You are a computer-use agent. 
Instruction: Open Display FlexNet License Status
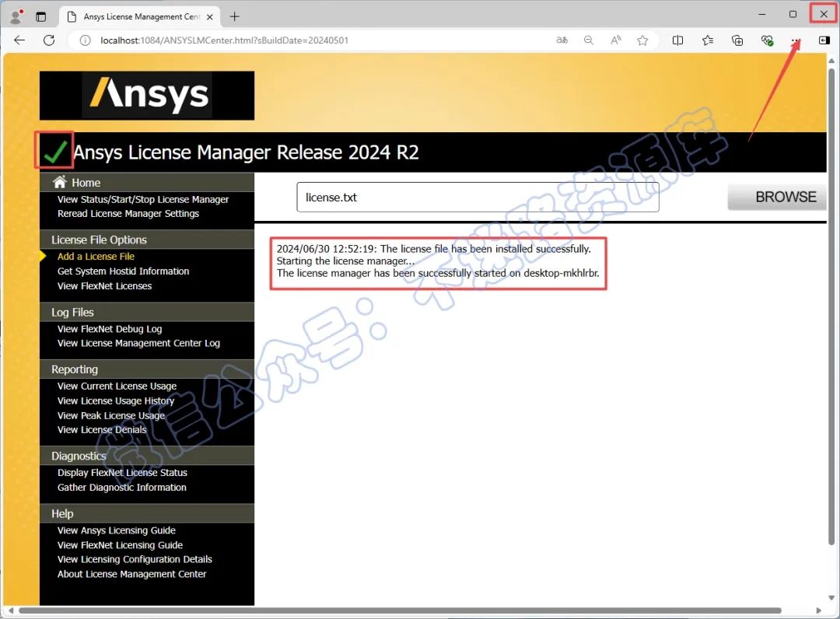(x=122, y=473)
